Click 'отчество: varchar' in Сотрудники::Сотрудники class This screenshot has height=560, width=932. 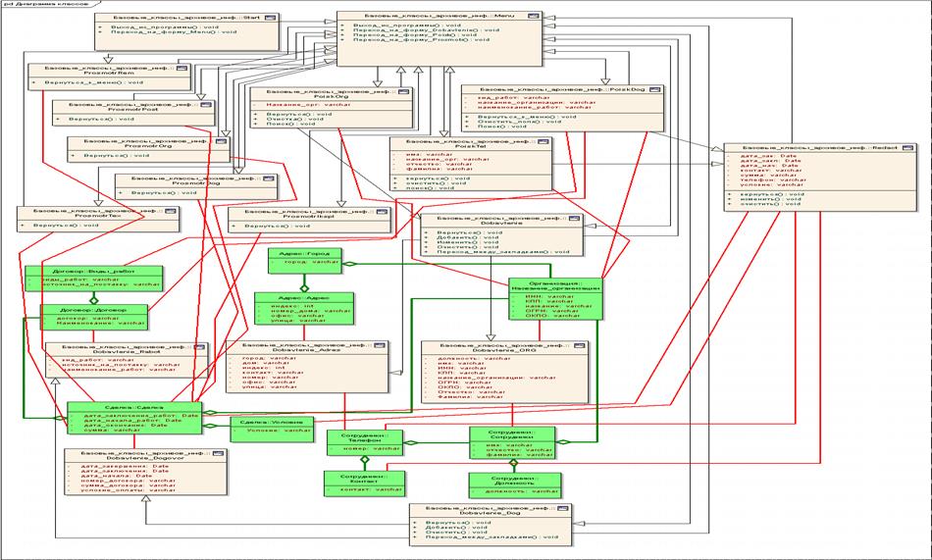point(520,450)
